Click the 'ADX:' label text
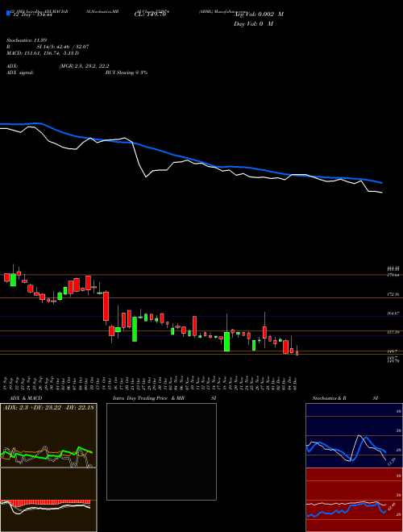403x532 pixels. (12, 66)
